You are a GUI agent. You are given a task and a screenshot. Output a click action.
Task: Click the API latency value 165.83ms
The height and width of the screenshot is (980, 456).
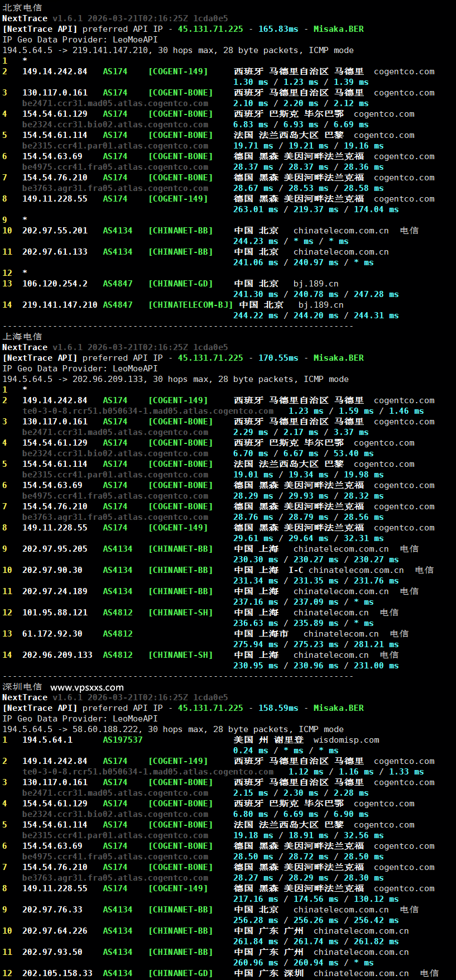(278, 29)
